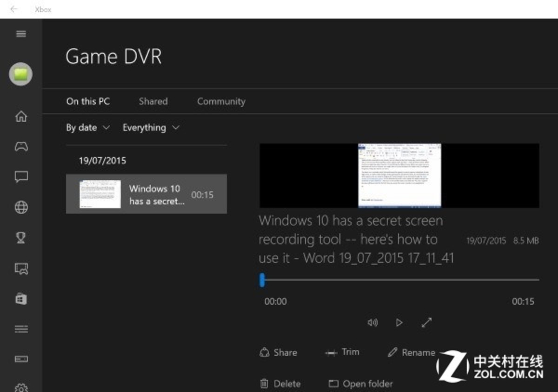Open My games controller icon
The image size is (558, 392).
pos(21,147)
